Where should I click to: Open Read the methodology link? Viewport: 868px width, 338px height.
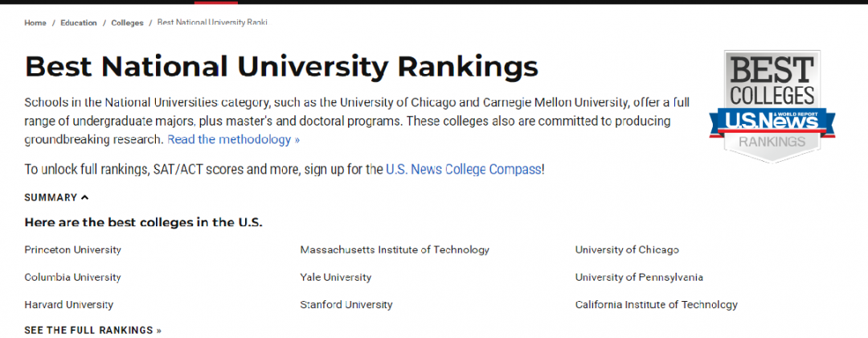point(234,140)
